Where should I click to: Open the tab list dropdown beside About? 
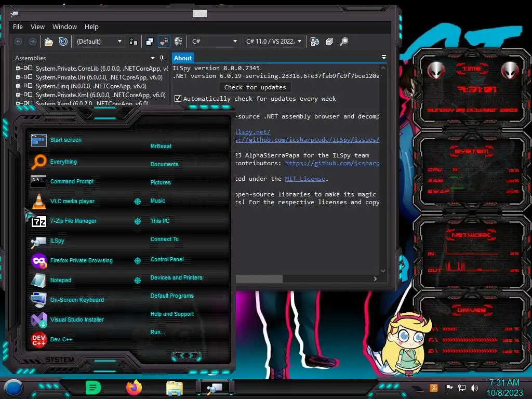click(384, 57)
